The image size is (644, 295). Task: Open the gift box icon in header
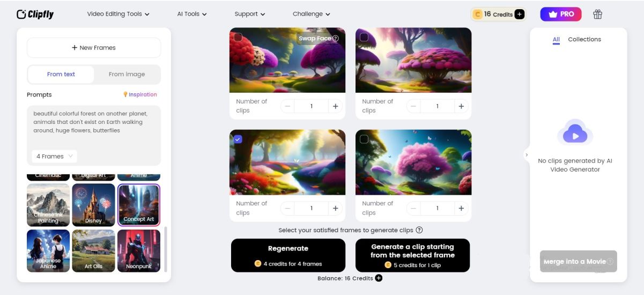(597, 14)
